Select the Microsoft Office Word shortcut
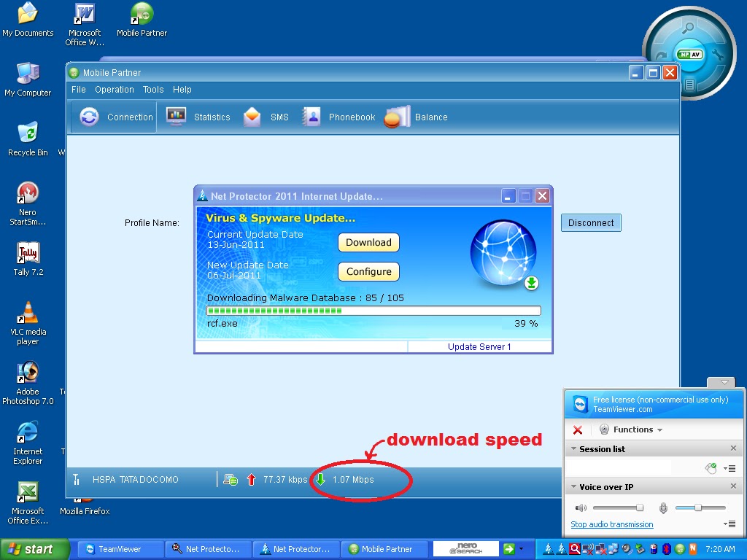This screenshot has width=747, height=560. pos(85,25)
